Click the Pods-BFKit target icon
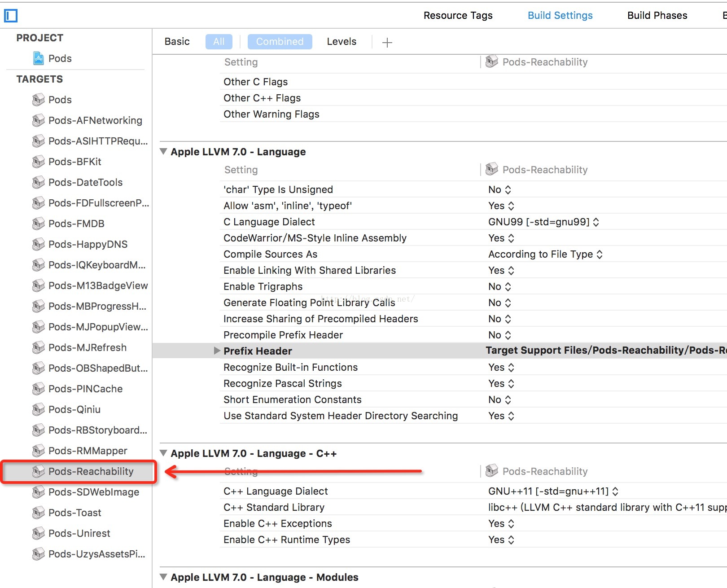 pyautogui.click(x=39, y=162)
